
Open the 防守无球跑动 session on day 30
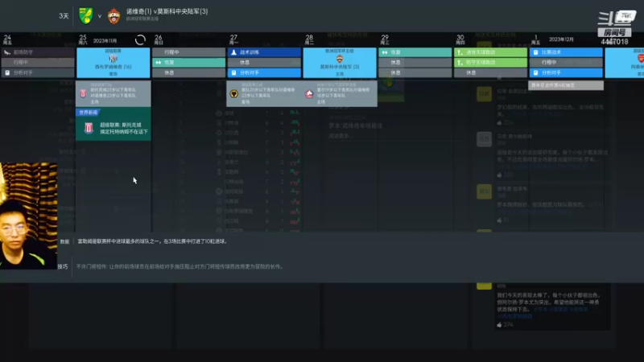tap(490, 63)
